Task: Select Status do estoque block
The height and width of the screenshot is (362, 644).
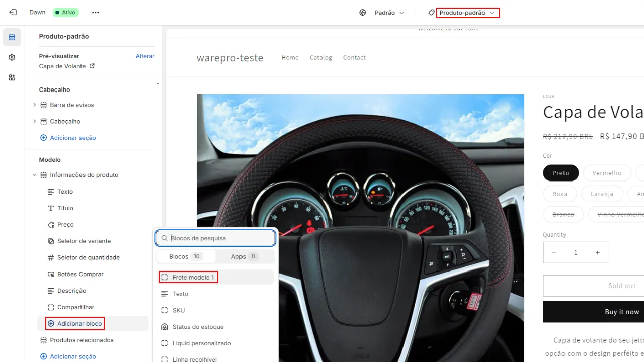Action: pyautogui.click(x=216, y=327)
